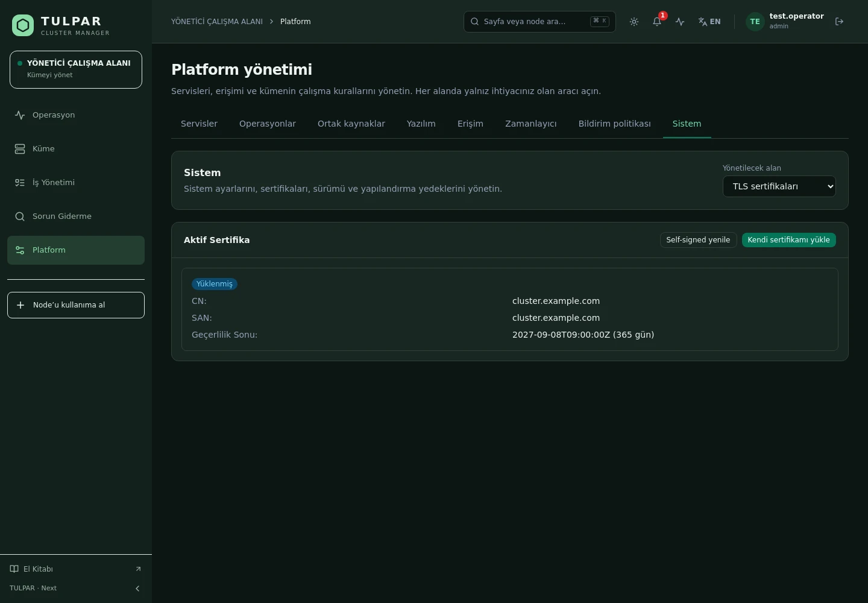This screenshot has width=868, height=603.
Task: Click the TULPAR hexagon logo
Action: pyautogui.click(x=23, y=25)
